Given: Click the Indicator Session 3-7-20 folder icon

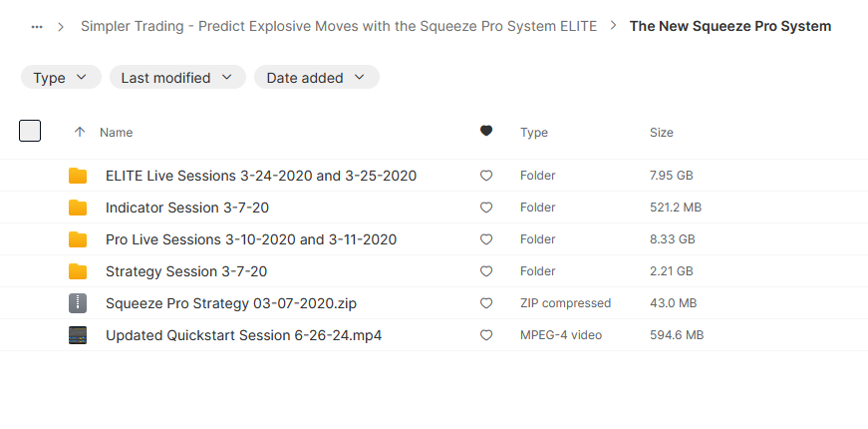Looking at the screenshot, I should [78, 208].
